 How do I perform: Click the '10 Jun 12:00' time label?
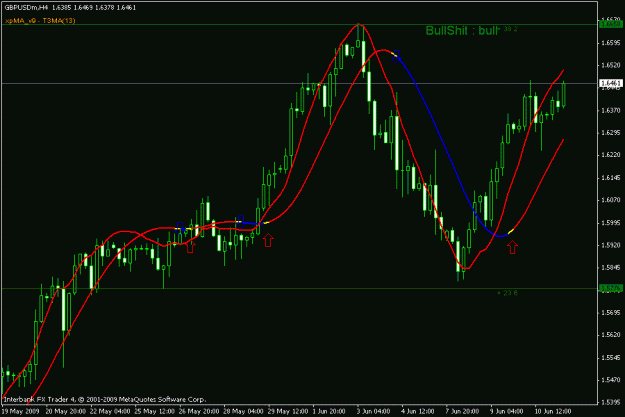[x=553, y=411]
